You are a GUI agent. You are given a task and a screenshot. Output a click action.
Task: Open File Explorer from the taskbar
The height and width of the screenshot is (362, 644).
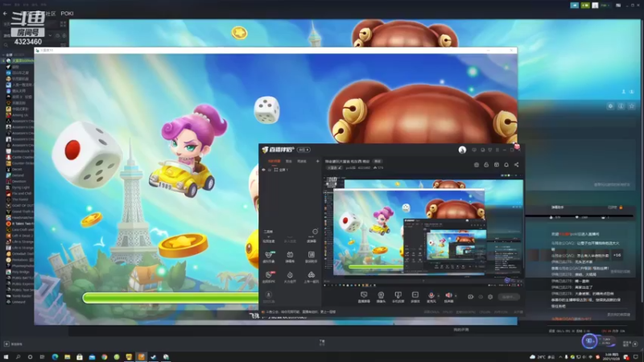click(67, 356)
